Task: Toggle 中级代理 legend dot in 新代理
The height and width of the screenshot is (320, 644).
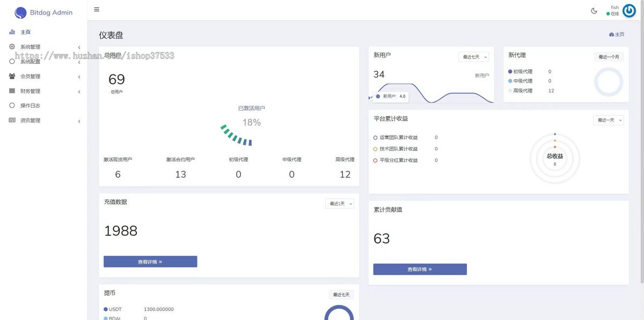Action: coord(510,81)
